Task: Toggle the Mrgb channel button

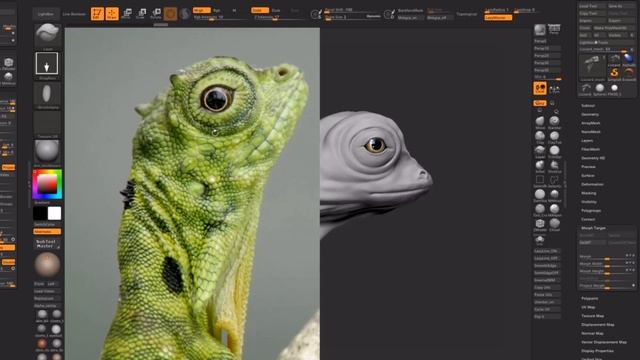Action: pyautogui.click(x=201, y=10)
